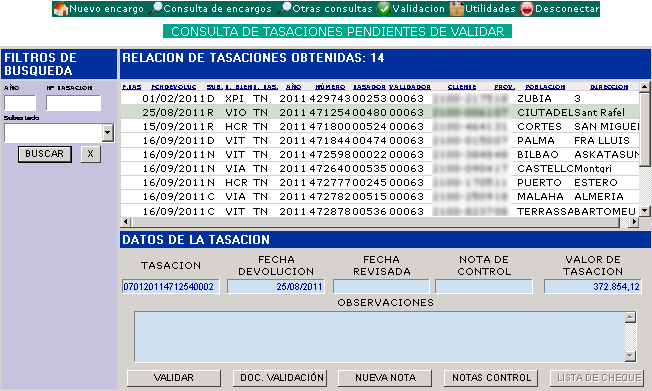The image size is (652, 391).
Task: Select the CORTES SAN MIGUEL row
Action: coord(380,126)
